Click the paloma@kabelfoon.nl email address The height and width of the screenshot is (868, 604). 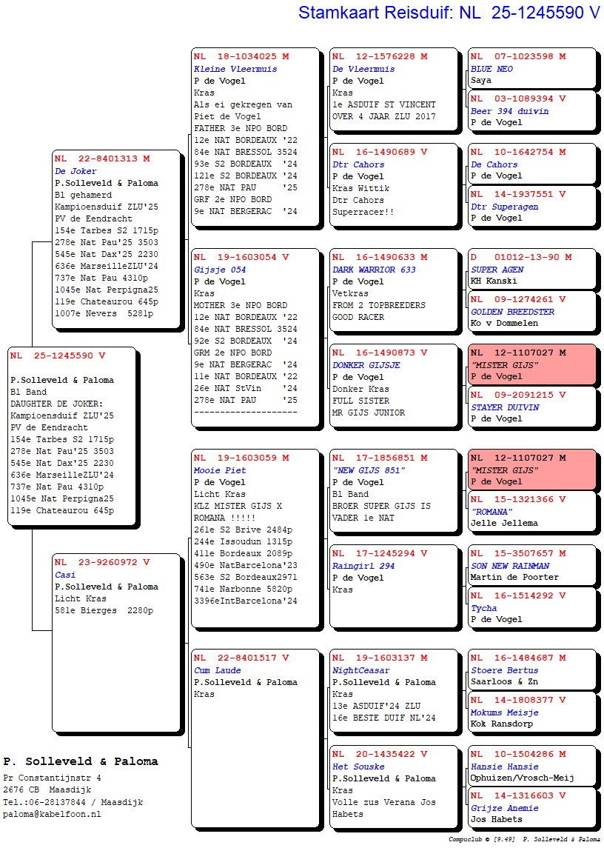tap(52, 814)
